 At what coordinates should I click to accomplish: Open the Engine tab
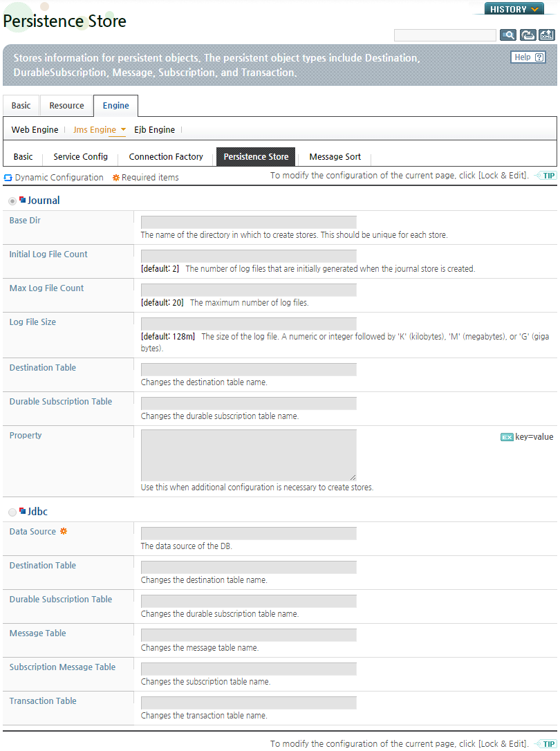[116, 106]
